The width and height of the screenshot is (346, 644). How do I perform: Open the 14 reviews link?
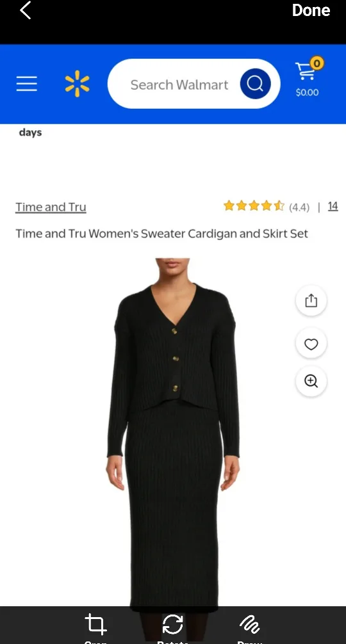click(333, 206)
